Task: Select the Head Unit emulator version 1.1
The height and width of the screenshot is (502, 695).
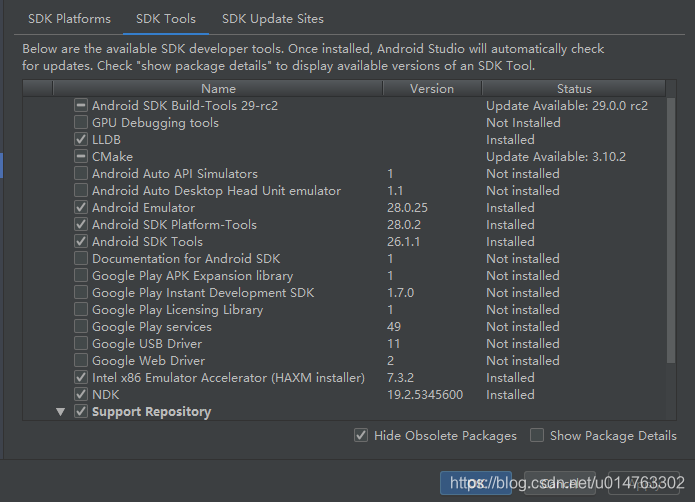Action: [395, 191]
